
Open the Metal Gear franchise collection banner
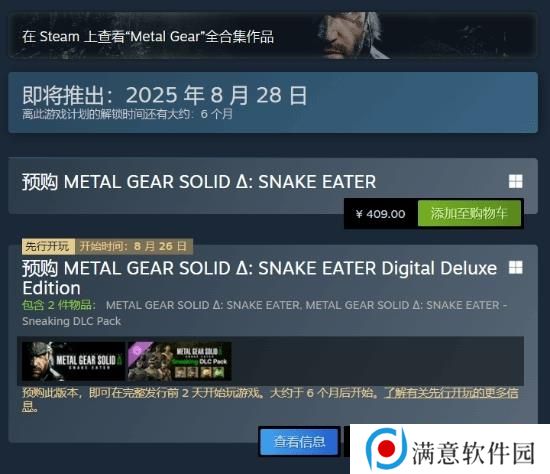[x=273, y=36]
